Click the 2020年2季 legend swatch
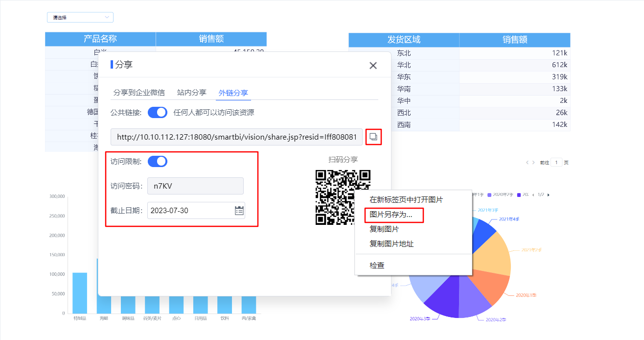This screenshot has width=644, height=340. [489, 195]
